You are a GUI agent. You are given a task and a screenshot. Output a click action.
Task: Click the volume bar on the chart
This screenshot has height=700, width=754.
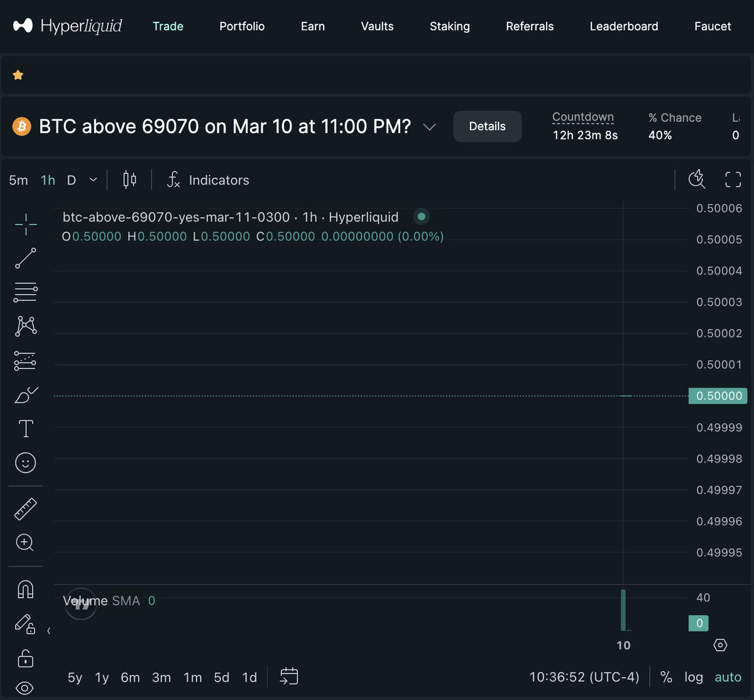(623, 610)
